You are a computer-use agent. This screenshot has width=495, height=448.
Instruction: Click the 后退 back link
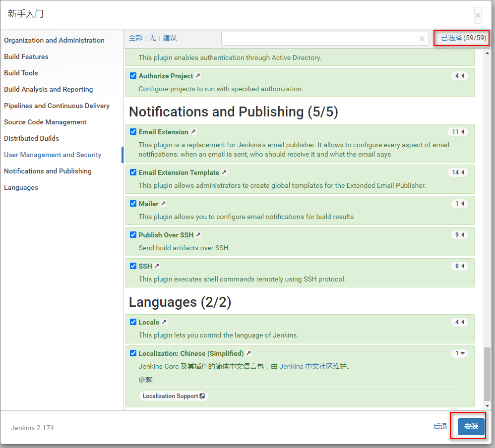(x=440, y=427)
